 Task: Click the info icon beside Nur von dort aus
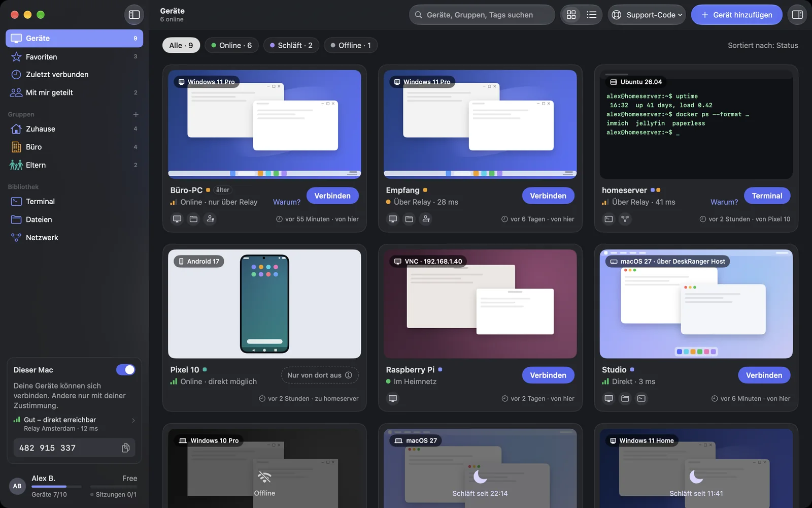[x=349, y=375]
